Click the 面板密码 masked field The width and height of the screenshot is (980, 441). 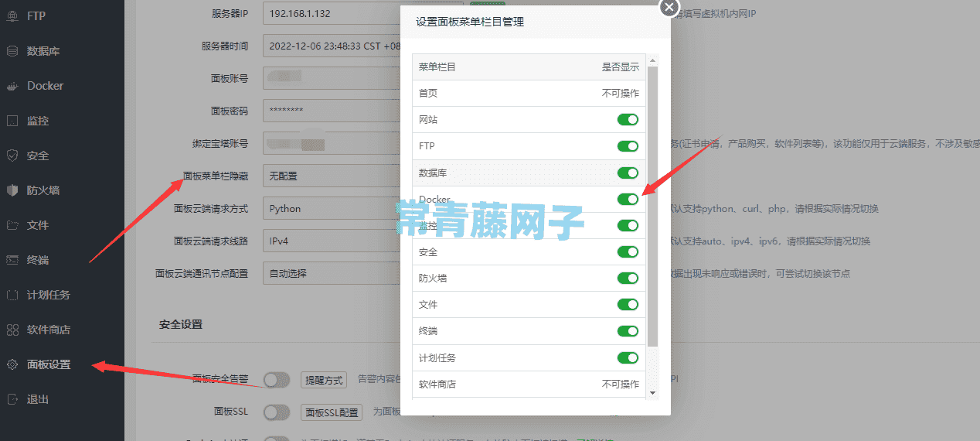pos(331,111)
